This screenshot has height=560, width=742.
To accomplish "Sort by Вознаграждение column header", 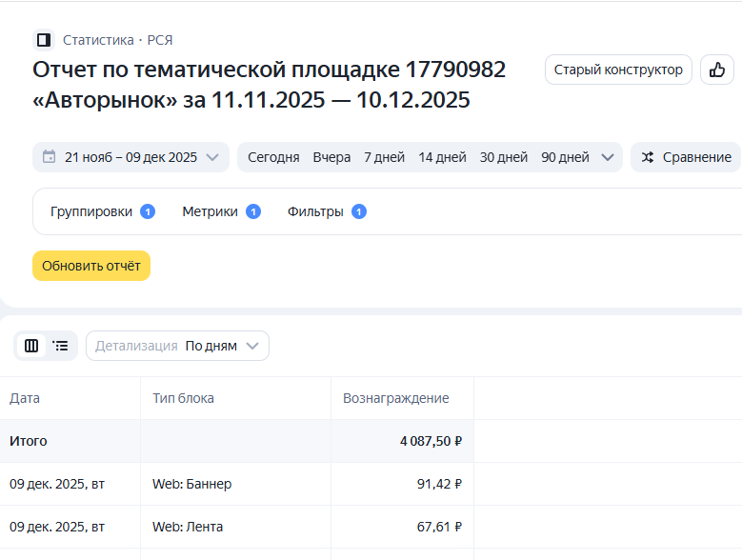I will (x=395, y=398).
